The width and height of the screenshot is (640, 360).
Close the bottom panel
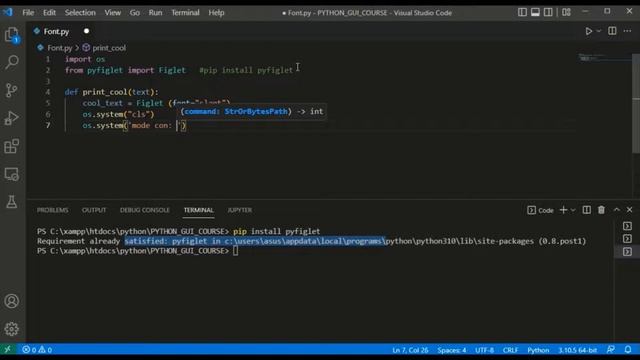pyautogui.click(x=629, y=210)
